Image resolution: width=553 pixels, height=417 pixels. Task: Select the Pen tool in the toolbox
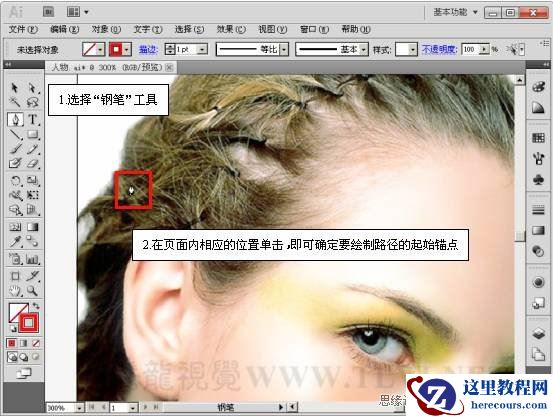[x=15, y=120]
